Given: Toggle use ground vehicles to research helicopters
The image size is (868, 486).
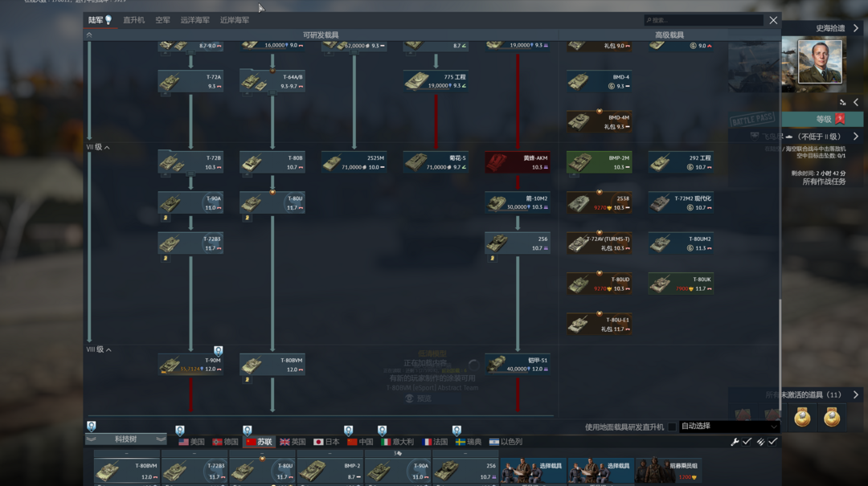Looking at the screenshot, I should [x=671, y=427].
